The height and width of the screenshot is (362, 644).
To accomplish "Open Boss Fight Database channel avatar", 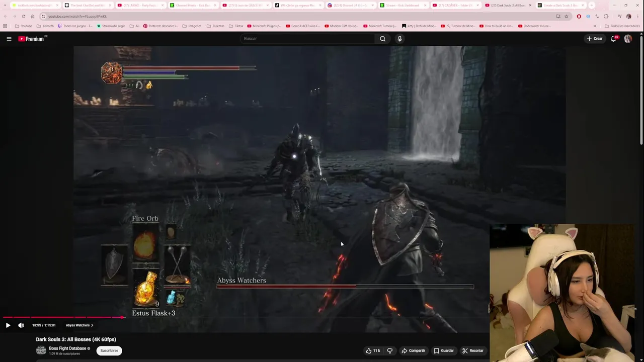I will (x=41, y=350).
